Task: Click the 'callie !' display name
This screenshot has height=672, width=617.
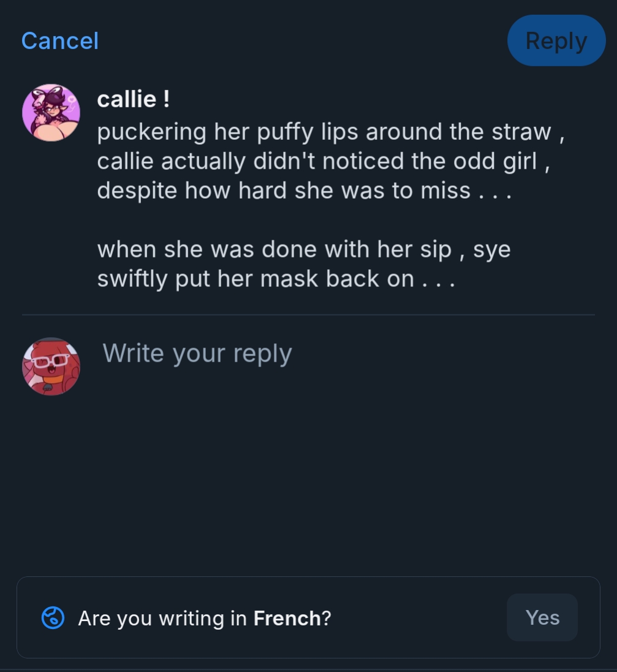Action: pos(133,99)
